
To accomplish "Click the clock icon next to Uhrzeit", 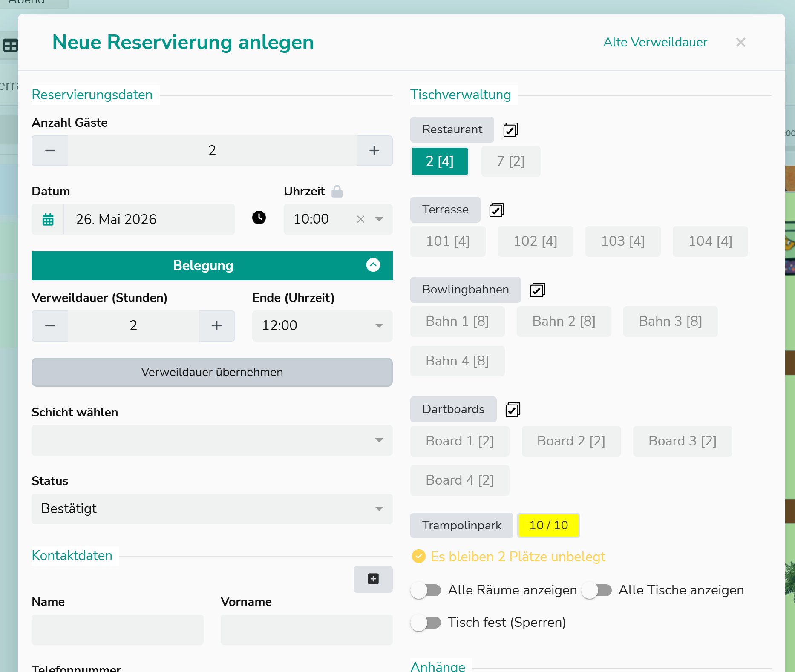I will 259,218.
